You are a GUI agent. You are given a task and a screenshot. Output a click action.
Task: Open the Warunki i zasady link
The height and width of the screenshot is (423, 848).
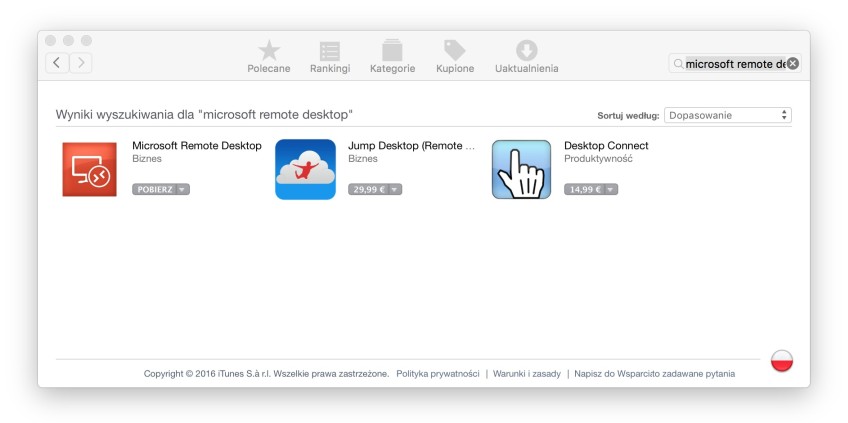point(527,374)
